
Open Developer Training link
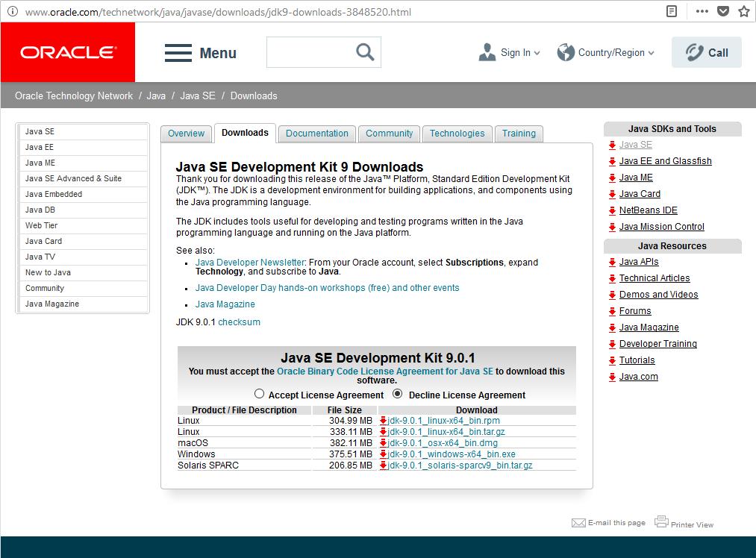click(658, 344)
